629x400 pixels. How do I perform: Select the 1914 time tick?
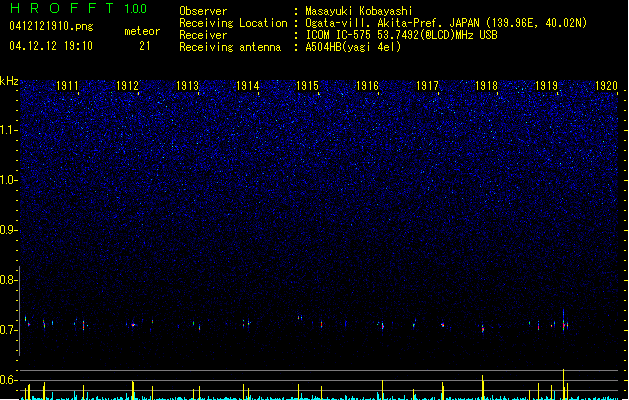coord(248,87)
